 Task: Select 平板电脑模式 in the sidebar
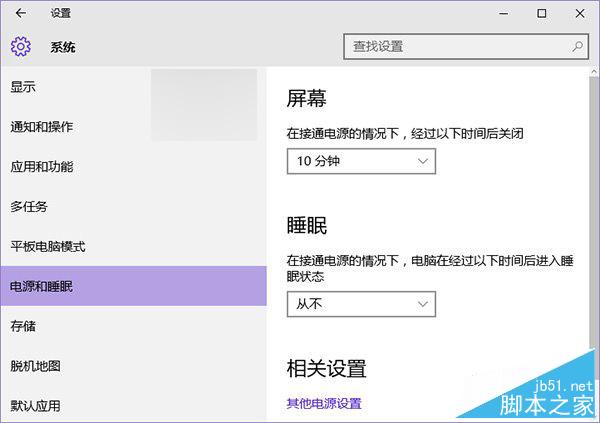point(48,247)
